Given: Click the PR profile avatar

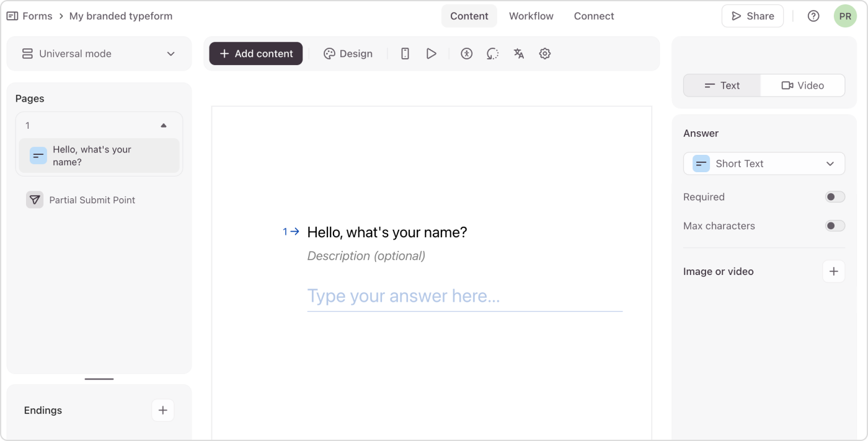Looking at the screenshot, I should click(845, 15).
